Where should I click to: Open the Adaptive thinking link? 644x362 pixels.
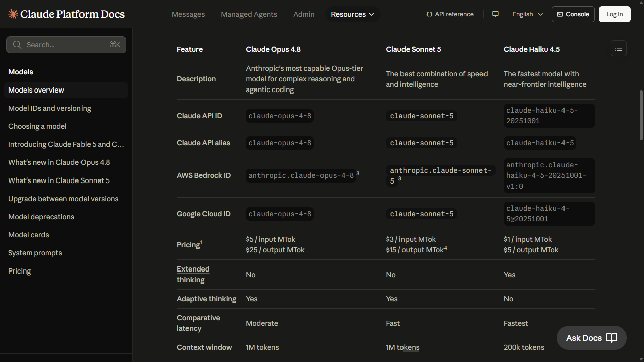[x=206, y=299]
